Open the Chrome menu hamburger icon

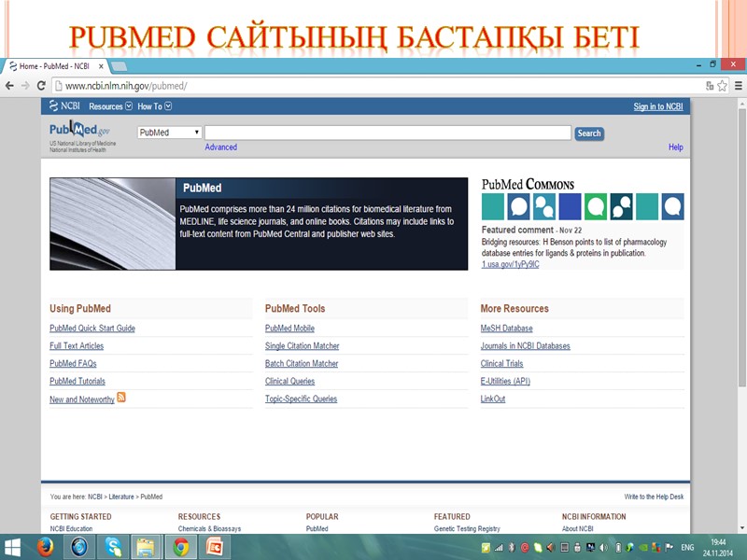[738, 86]
